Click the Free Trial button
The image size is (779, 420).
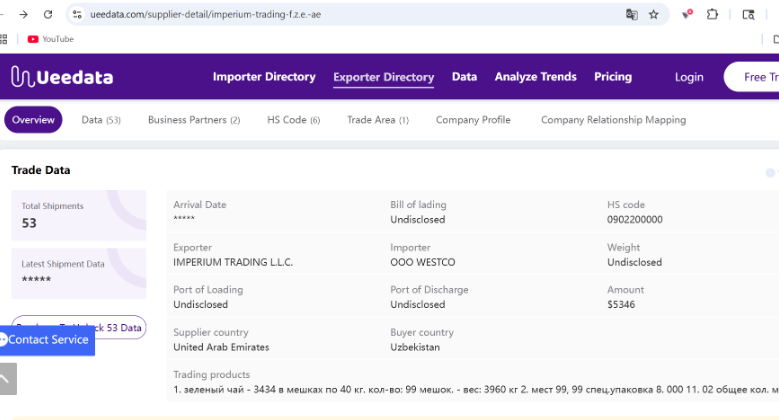(752, 77)
